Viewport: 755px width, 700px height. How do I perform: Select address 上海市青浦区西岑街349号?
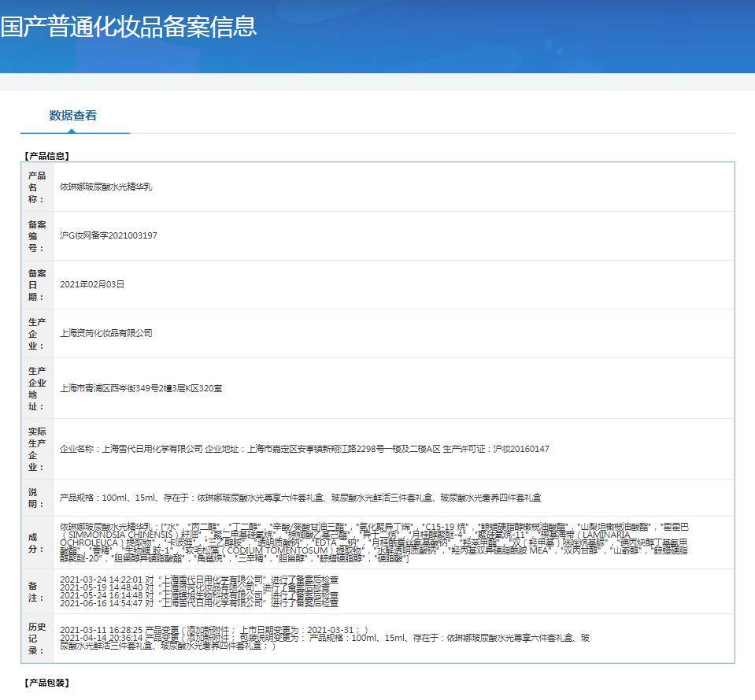coord(141,388)
